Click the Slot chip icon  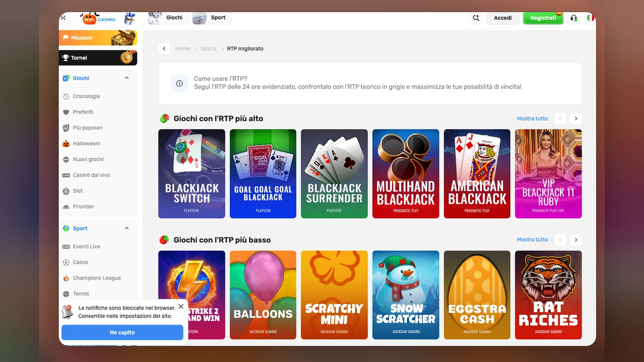pyautogui.click(x=66, y=191)
